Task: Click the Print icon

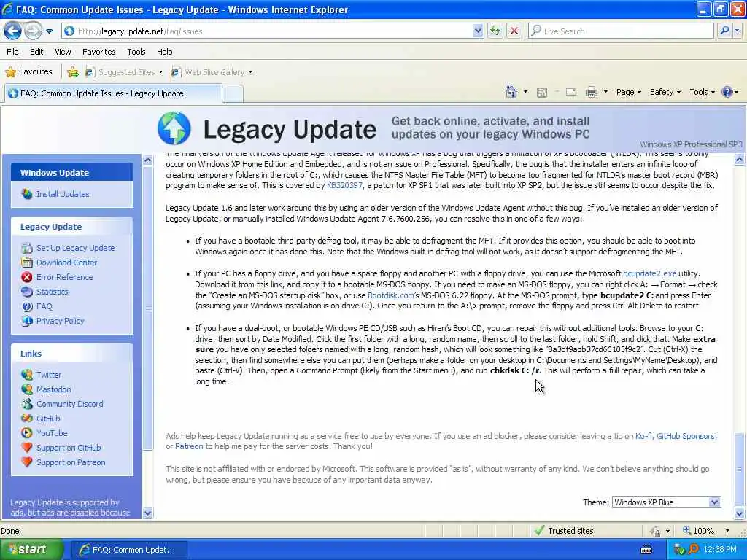Action: 591,93
